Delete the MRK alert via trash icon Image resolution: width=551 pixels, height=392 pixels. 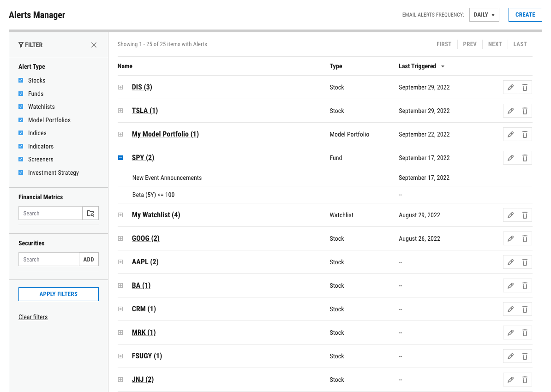click(x=525, y=333)
